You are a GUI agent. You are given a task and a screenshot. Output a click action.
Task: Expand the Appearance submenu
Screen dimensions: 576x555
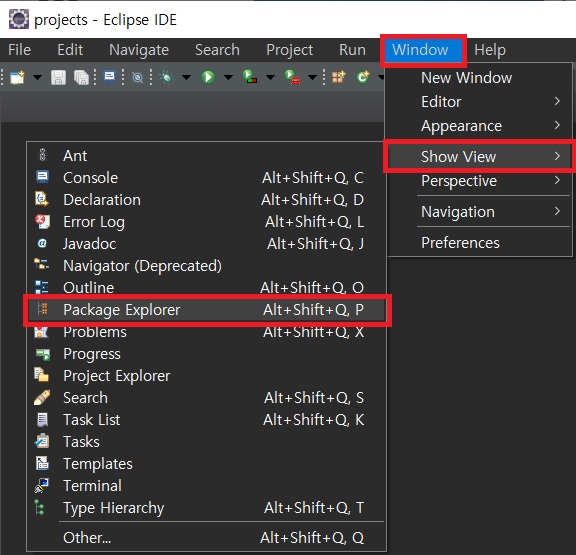pos(479,126)
